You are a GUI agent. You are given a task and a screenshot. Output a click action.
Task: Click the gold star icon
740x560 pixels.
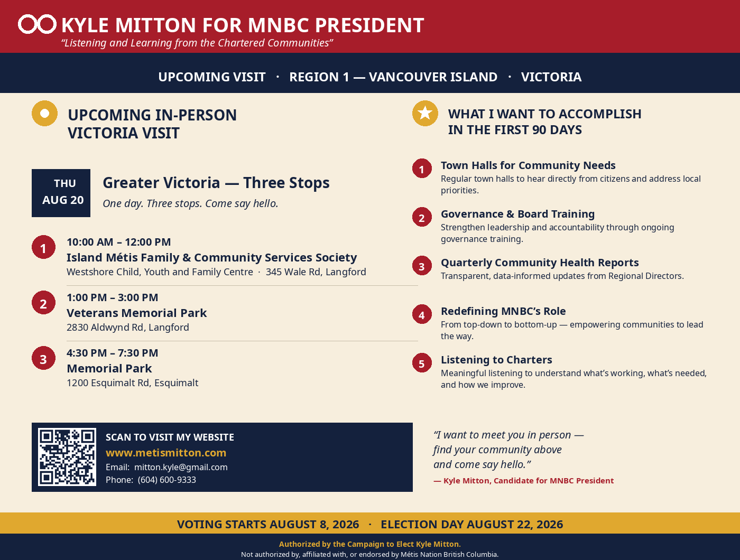click(x=425, y=113)
